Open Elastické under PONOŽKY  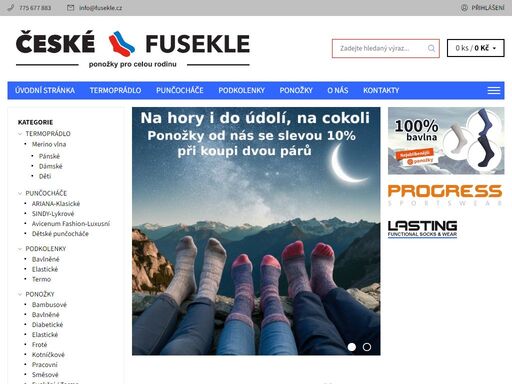pos(45,335)
